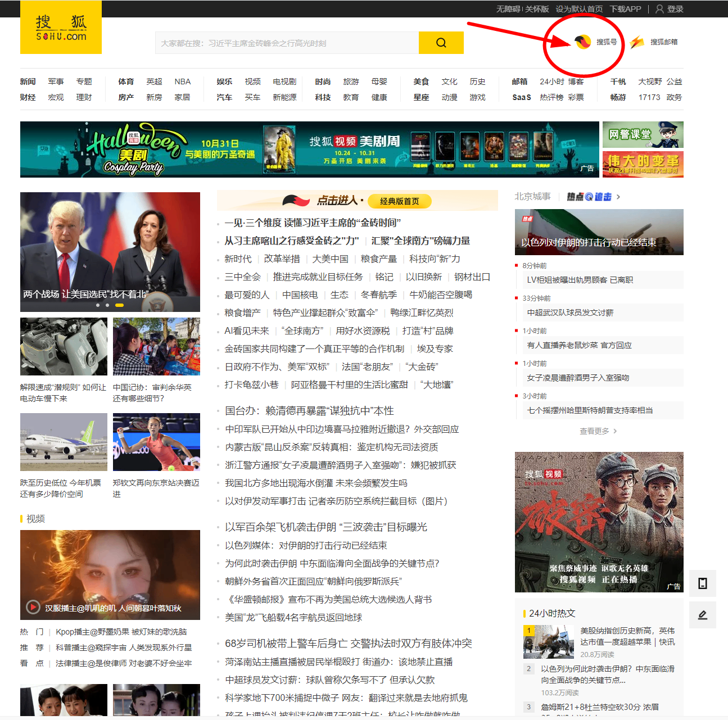Open 搜狐邮箱 lightning icon
The width and height of the screenshot is (728, 720).
(x=637, y=42)
